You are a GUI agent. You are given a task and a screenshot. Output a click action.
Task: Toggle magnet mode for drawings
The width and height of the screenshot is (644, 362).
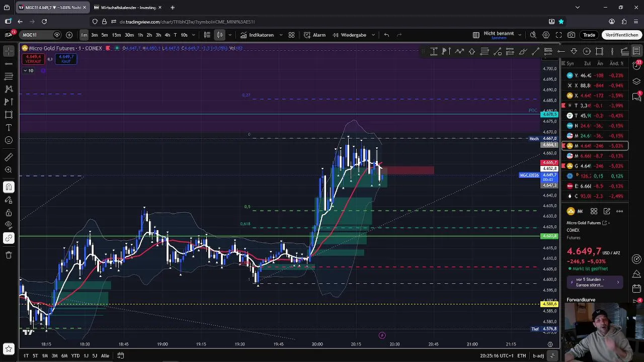point(9,187)
